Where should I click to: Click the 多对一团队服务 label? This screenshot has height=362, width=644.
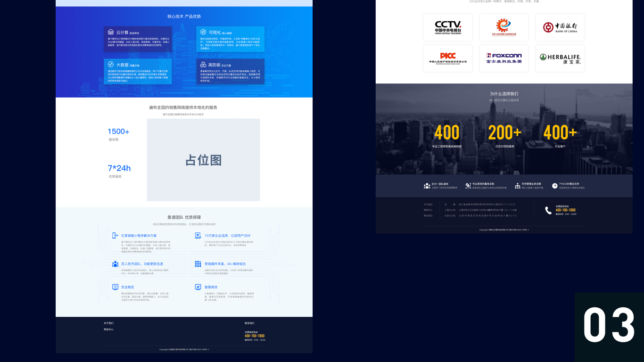(440, 184)
